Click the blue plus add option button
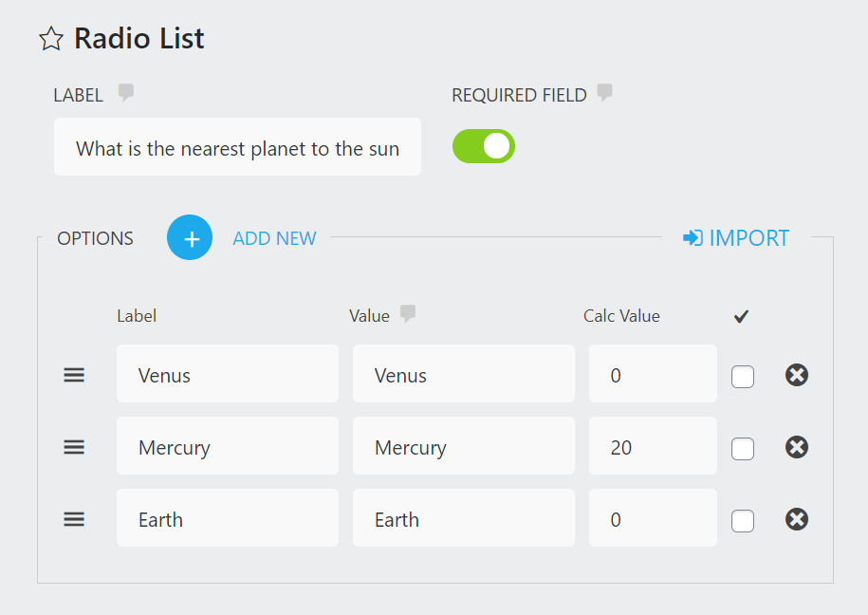This screenshot has width=868, height=615. pos(190,237)
